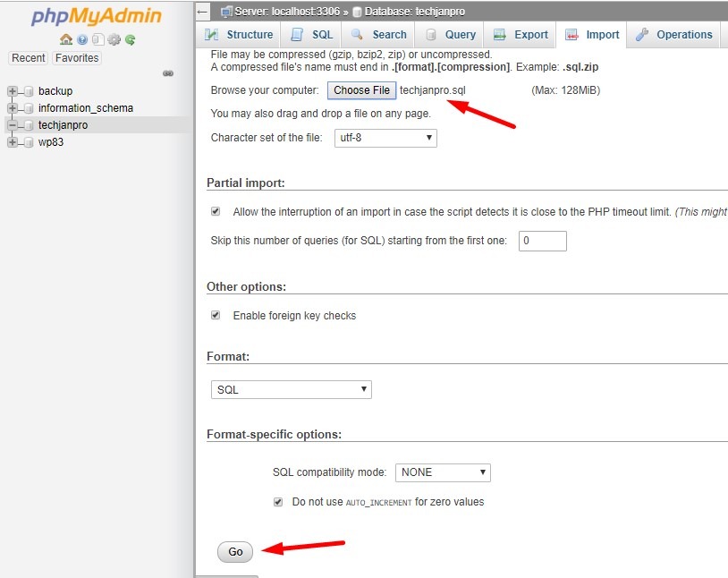Click the phpMyAdmin logo
Image resolution: width=728 pixels, height=578 pixels.
pyautogui.click(x=92, y=15)
